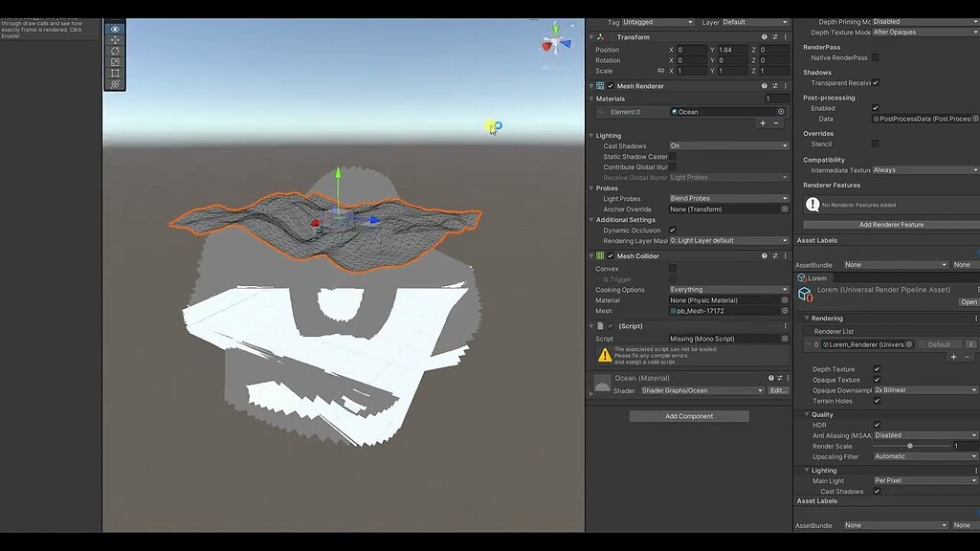Select the Rotate tool
This screenshot has height=551, width=980.
115,52
